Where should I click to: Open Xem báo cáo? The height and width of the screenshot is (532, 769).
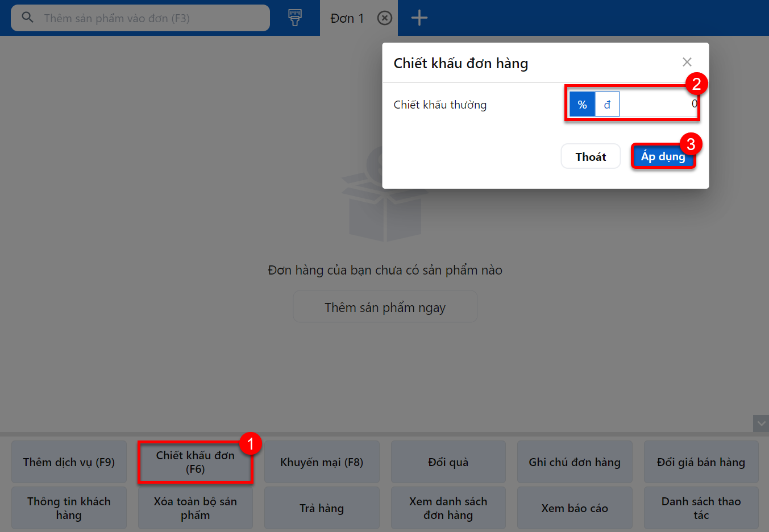tap(575, 508)
